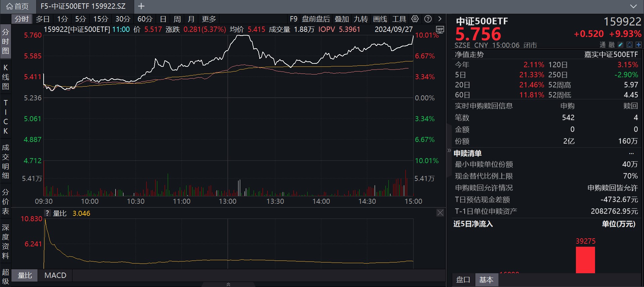The height and width of the screenshot is (287, 644).
Task: Click the 画线 drawing button
Action: (380, 19)
